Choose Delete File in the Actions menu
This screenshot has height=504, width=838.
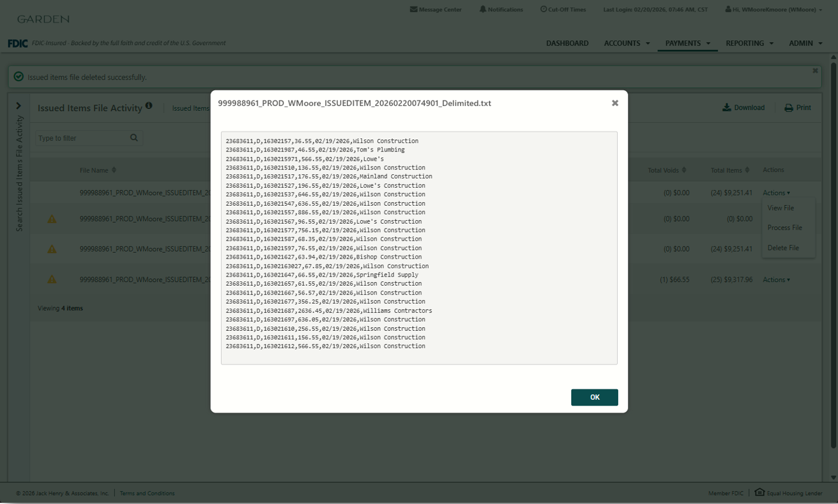[783, 248]
